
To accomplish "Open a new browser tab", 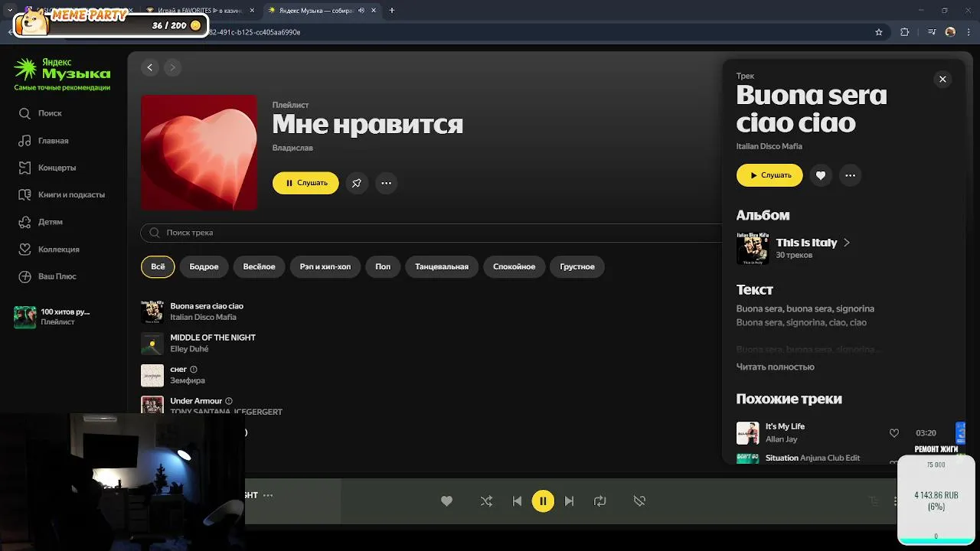I will pyautogui.click(x=392, y=11).
